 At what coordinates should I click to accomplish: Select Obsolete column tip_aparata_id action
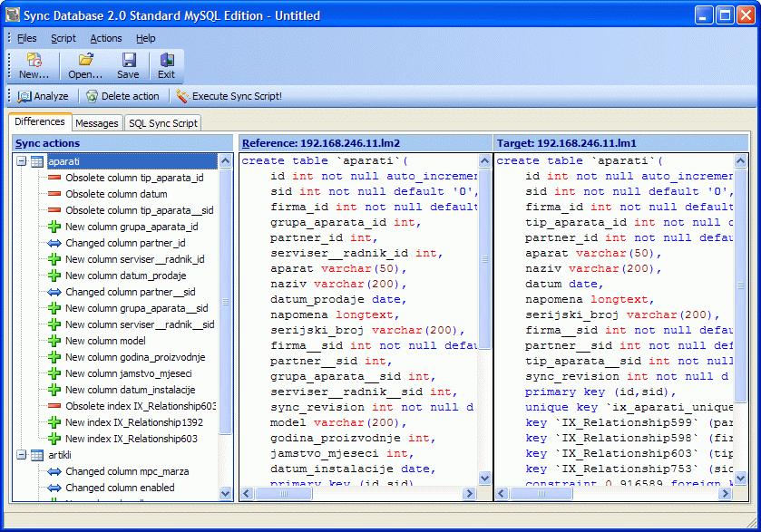(x=134, y=178)
